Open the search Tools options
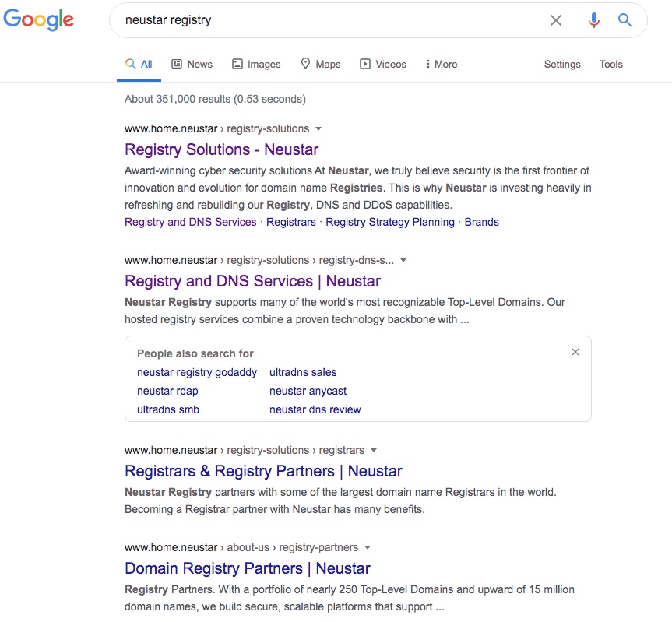672x622 pixels. click(610, 65)
